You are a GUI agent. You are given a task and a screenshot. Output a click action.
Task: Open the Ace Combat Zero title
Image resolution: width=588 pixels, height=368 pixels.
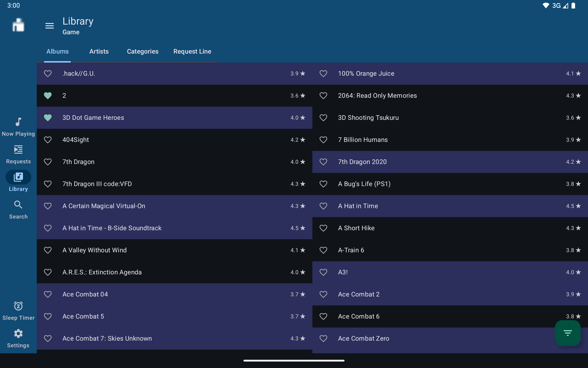click(364, 338)
